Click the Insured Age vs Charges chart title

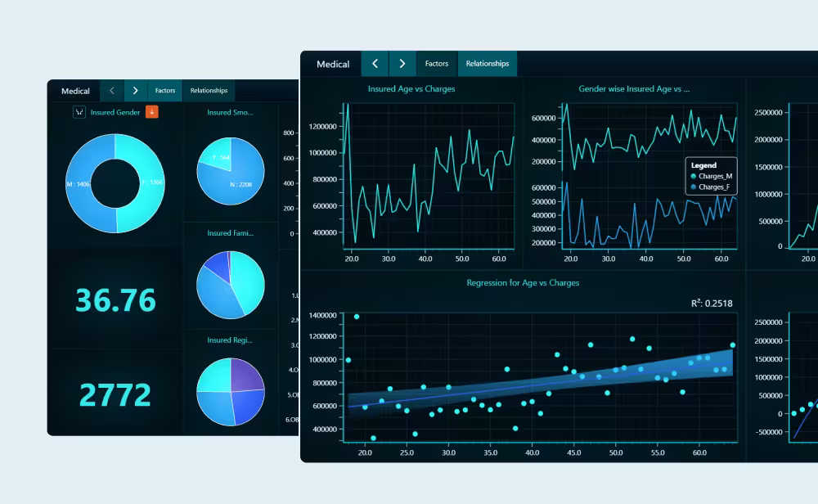coord(411,88)
